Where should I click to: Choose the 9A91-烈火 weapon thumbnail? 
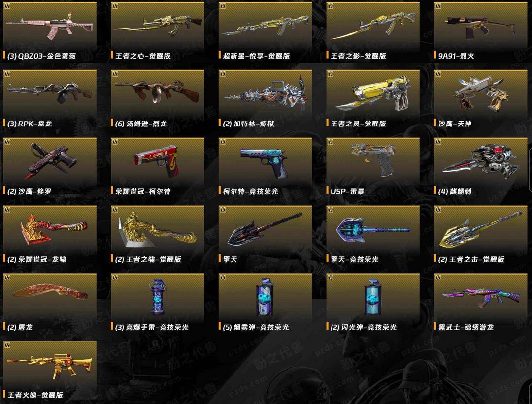click(480, 27)
